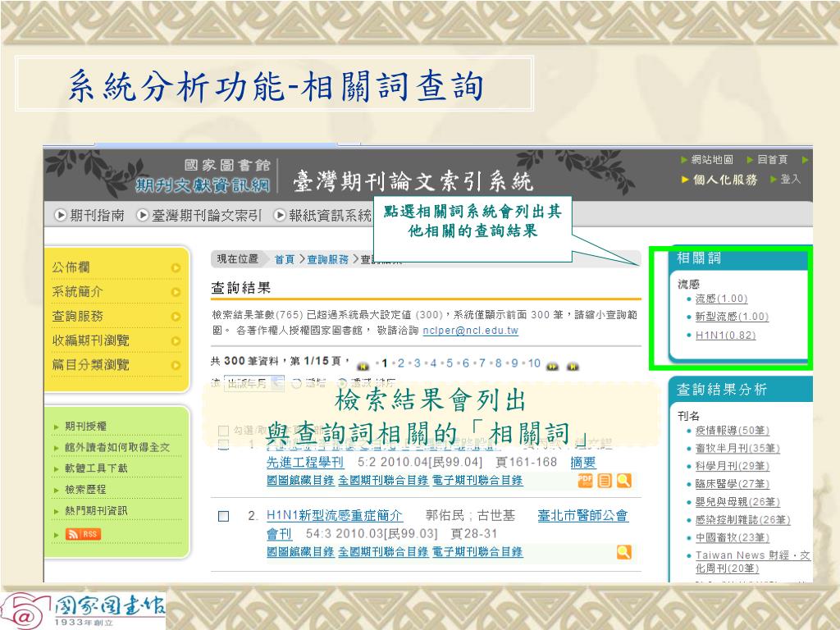Screen dimensions: 840x630
Task: Click the play icon before 臺灣期刊論文索引
Action: [x=143, y=216]
